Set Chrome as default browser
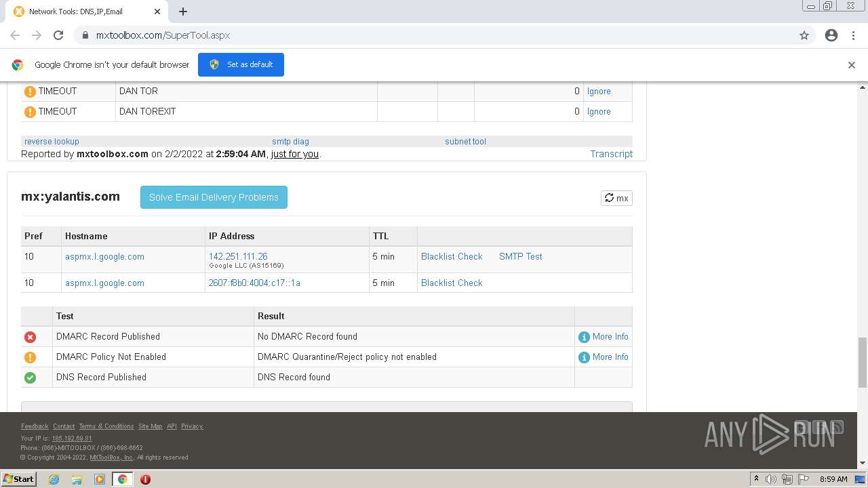The image size is (868, 488). (241, 64)
